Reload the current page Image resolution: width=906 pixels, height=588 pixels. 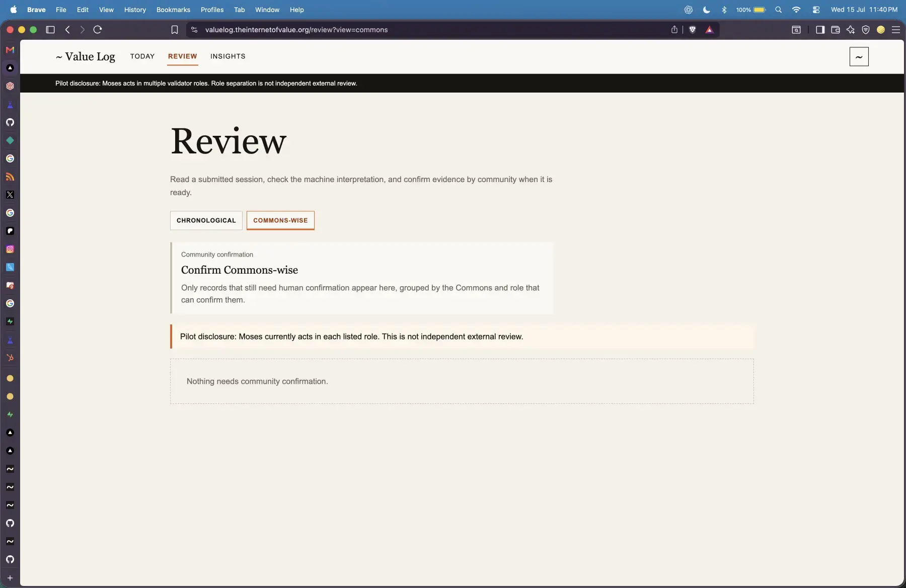(98, 30)
